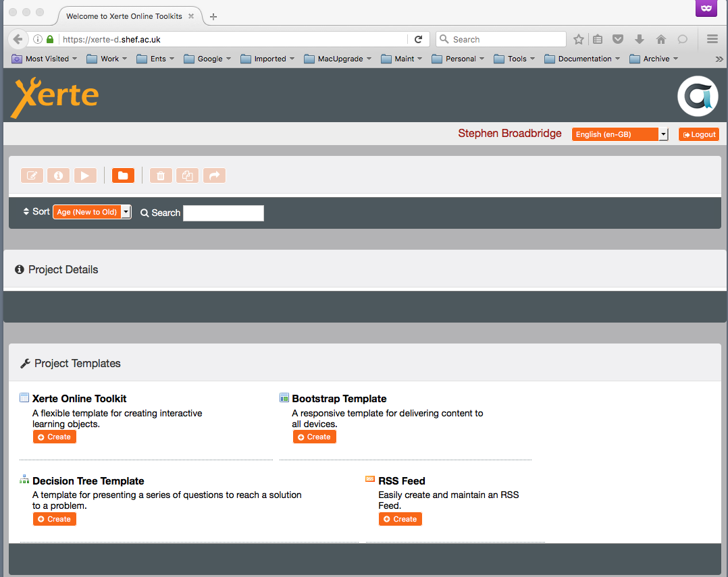Click the Publish share arrow icon
Viewport: 728px width, 577px height.
click(215, 175)
